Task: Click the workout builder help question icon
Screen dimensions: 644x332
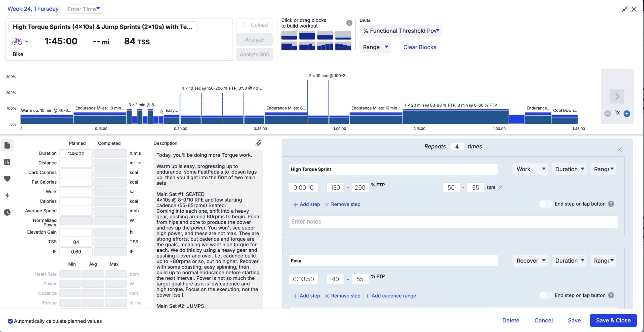Action: (x=349, y=23)
